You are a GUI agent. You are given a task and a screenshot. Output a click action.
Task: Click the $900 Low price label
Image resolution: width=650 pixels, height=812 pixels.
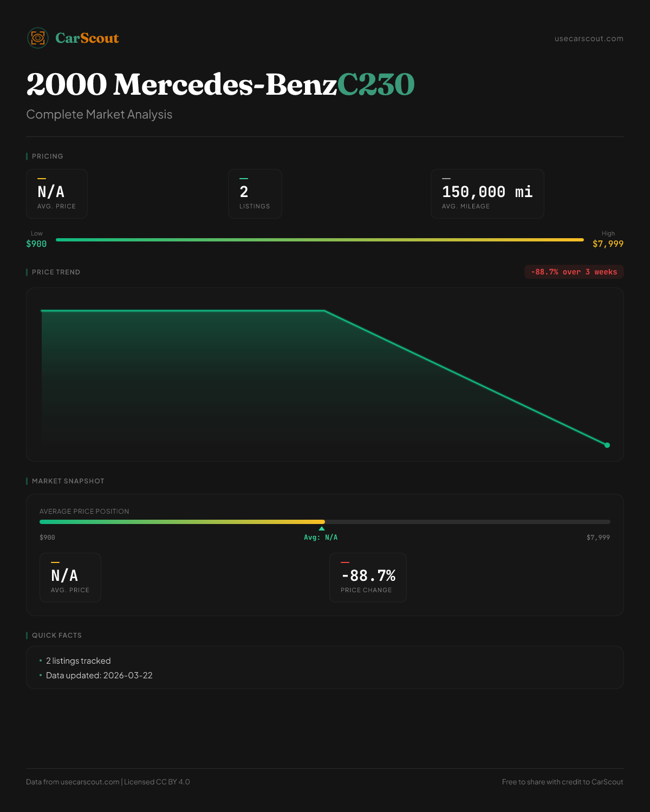pos(36,244)
